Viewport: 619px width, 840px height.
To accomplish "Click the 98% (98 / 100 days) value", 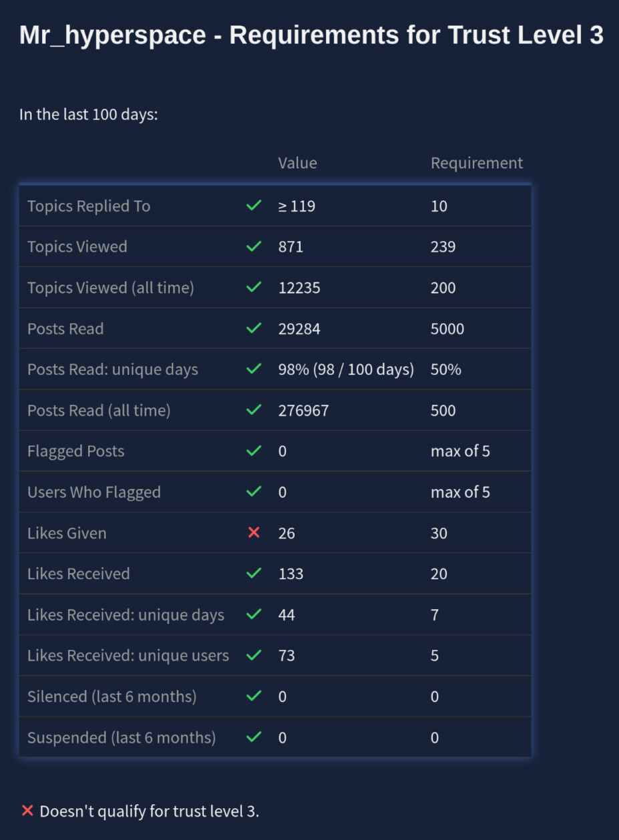I will coord(346,369).
